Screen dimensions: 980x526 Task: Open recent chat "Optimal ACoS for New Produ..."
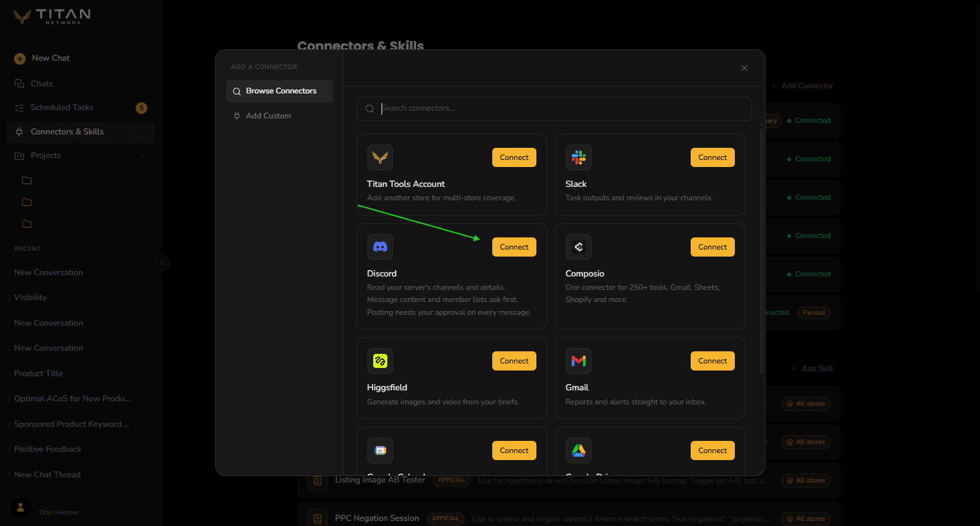coord(72,399)
